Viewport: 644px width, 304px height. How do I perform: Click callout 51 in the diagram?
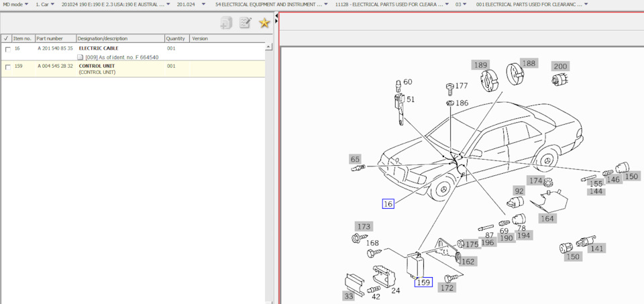click(411, 99)
